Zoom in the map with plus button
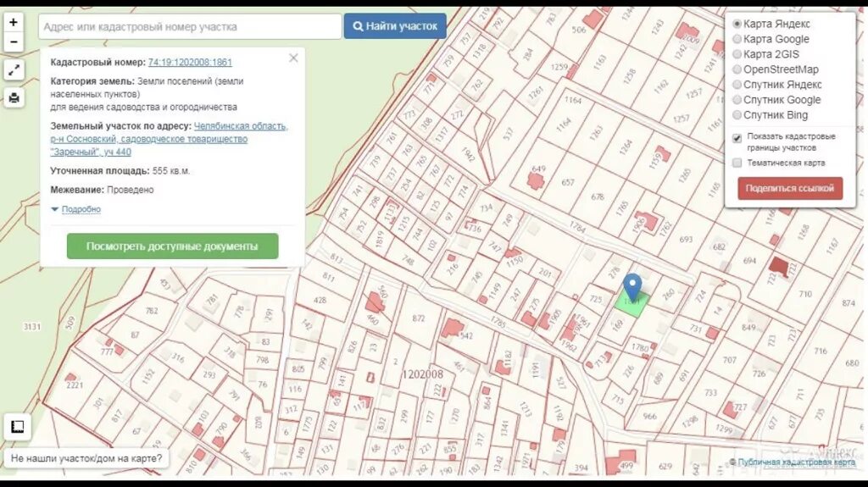The image size is (868, 487). click(14, 22)
